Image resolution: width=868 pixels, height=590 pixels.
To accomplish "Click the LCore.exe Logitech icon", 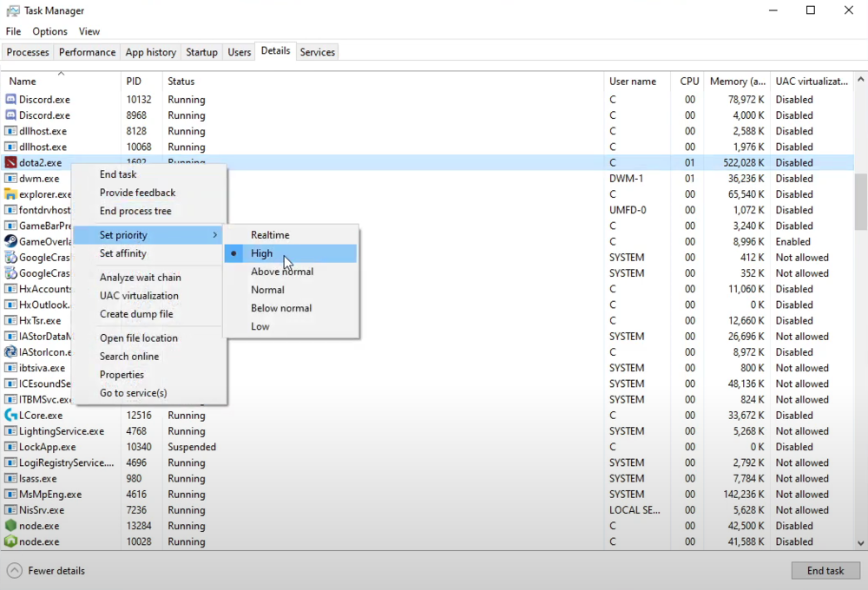I will (x=11, y=416).
